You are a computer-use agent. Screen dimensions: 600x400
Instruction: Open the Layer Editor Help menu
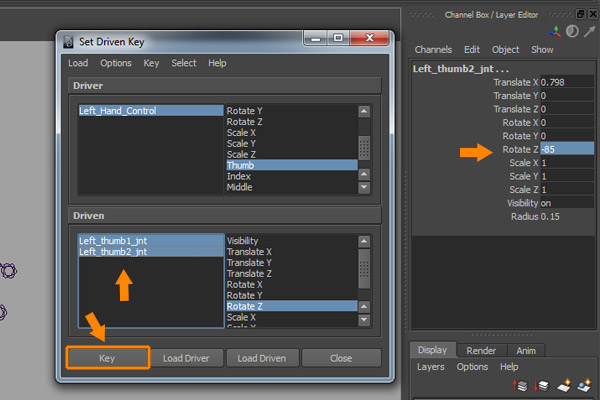tap(509, 367)
